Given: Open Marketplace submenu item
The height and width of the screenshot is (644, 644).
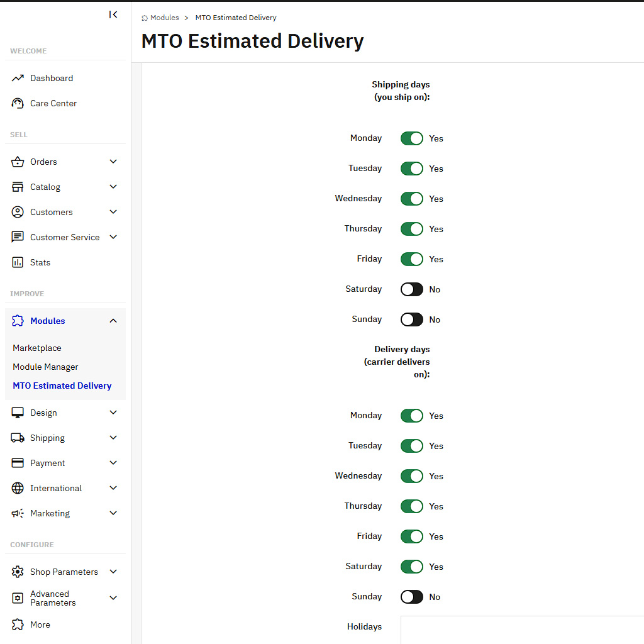Looking at the screenshot, I should tap(37, 348).
